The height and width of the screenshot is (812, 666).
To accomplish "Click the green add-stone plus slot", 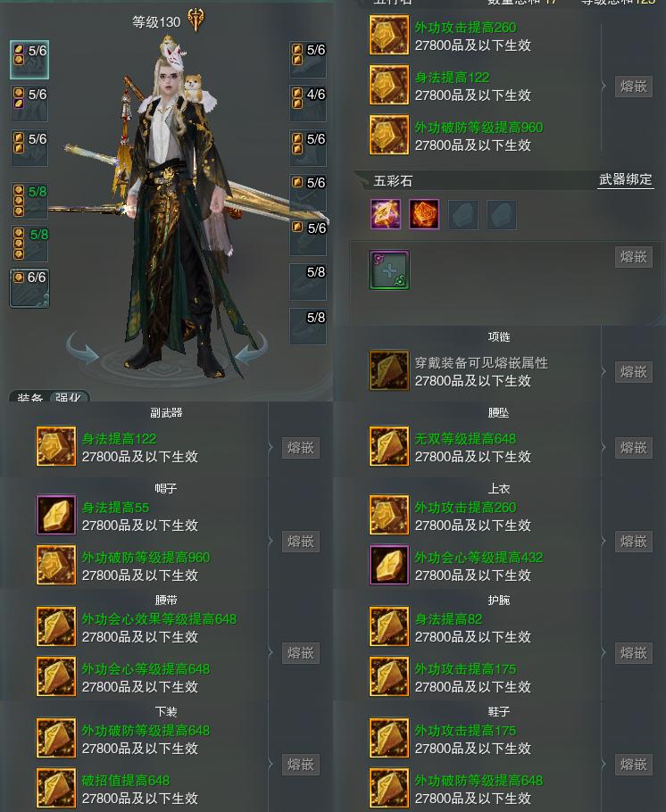I will pos(389,269).
